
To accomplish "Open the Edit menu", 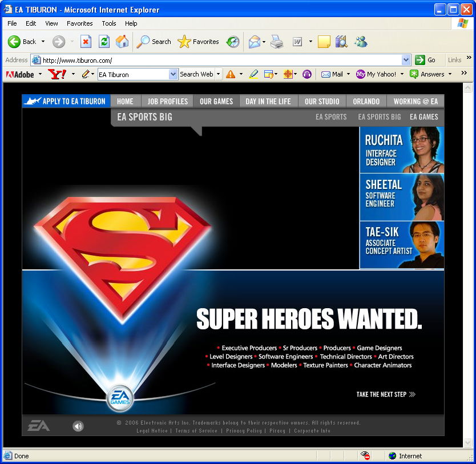I will pos(31,23).
